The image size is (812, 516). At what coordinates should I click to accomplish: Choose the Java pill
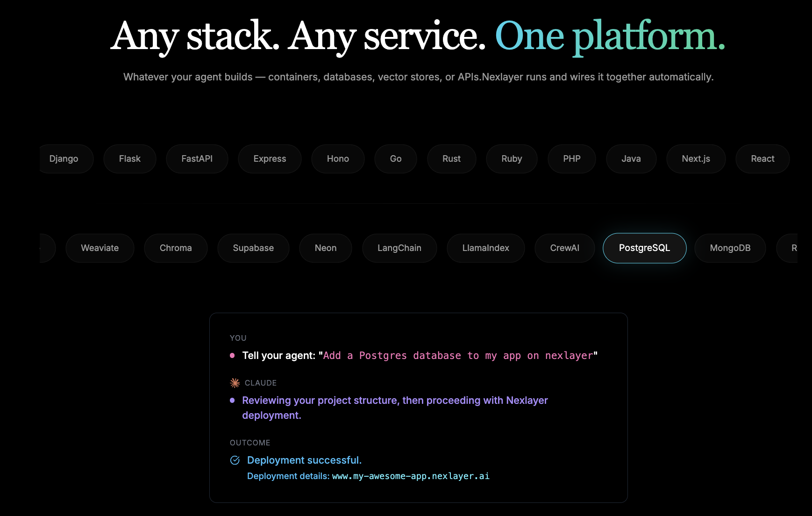[x=631, y=159]
